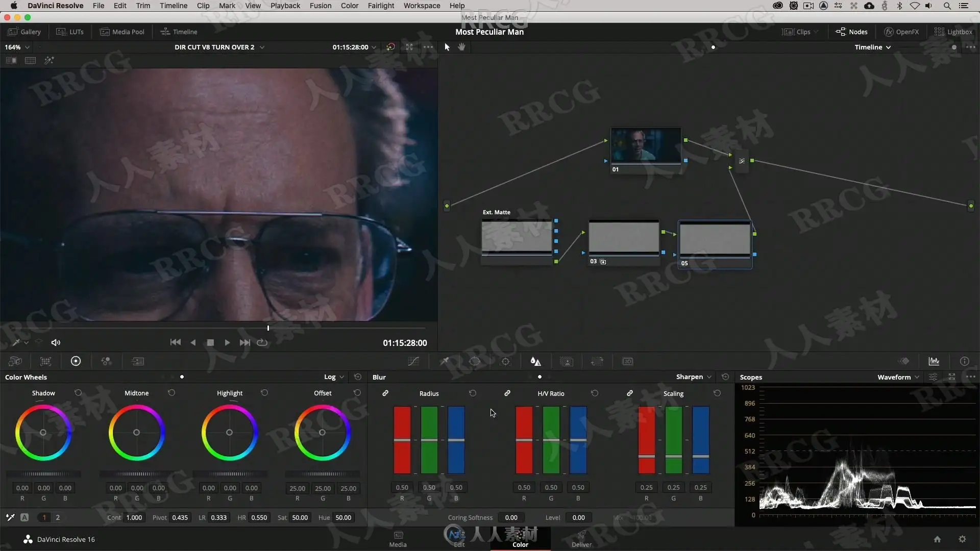Open the Tracker palette icon
The image size is (980, 551).
pos(505,361)
